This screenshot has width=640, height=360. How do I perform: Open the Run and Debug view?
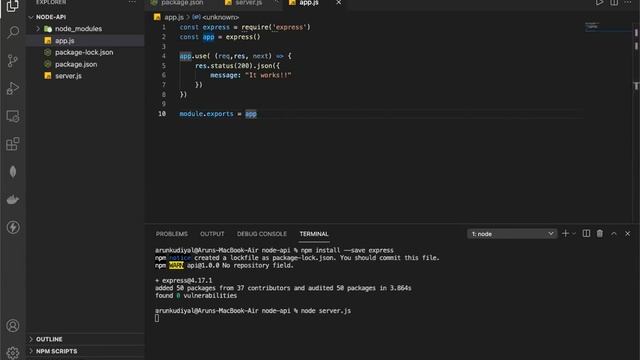pyautogui.click(x=13, y=88)
